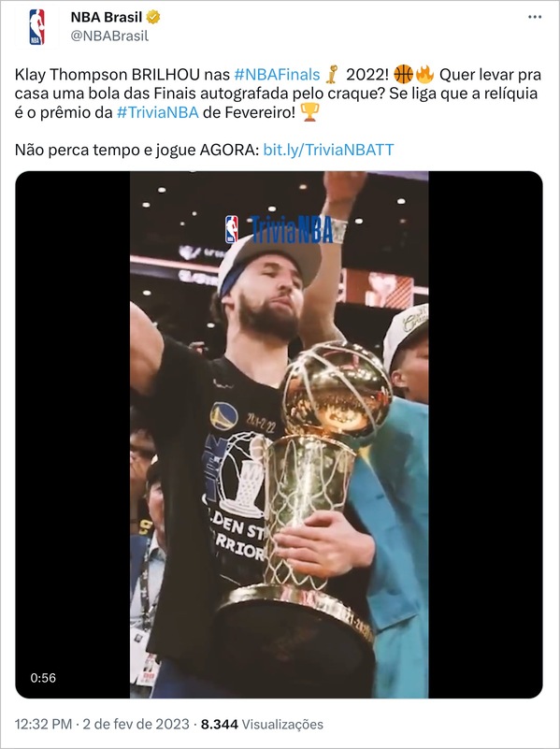Viewport: 560px width, 749px height.
Task: Play the Klay Thompson video
Action: click(x=279, y=435)
